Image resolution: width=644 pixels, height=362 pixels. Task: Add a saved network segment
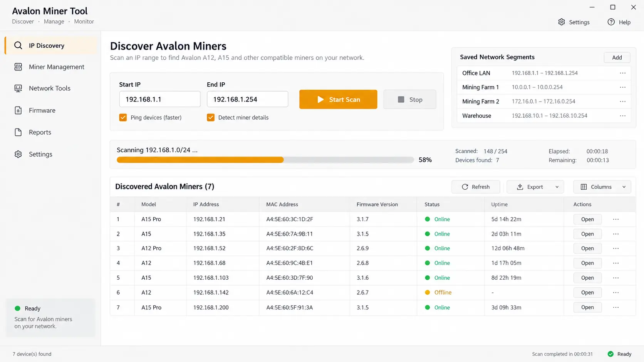pos(617,57)
